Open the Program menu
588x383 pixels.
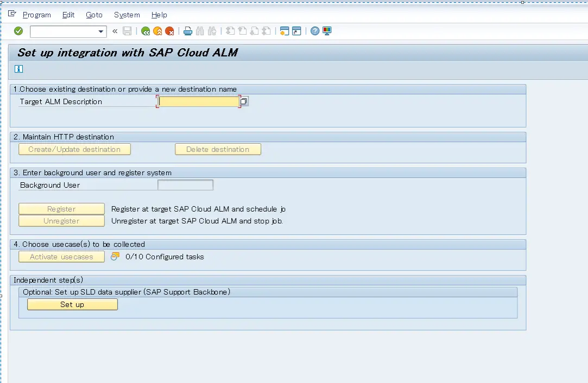click(37, 15)
